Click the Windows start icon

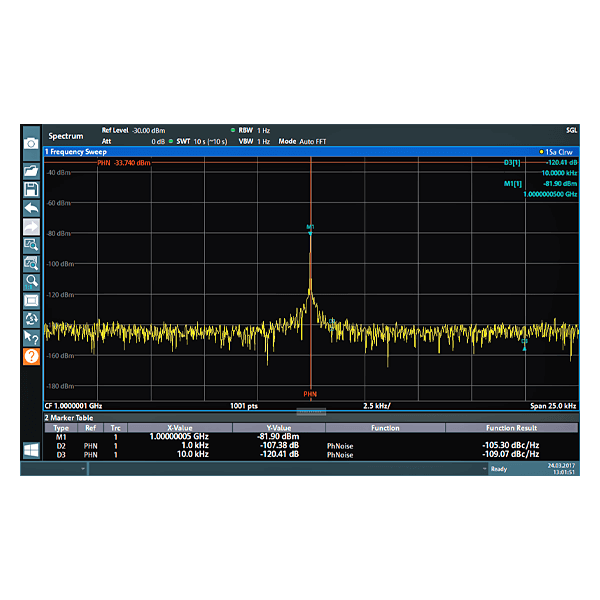31,450
